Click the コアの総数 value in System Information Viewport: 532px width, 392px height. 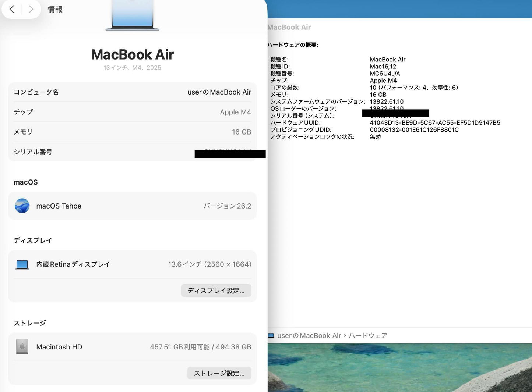point(414,88)
